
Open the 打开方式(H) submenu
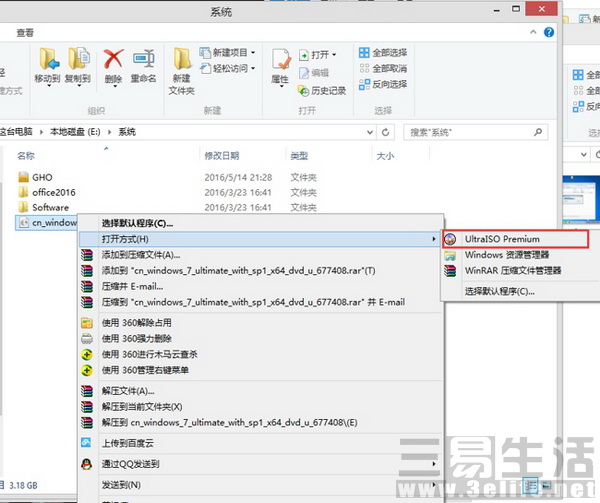(x=260, y=239)
